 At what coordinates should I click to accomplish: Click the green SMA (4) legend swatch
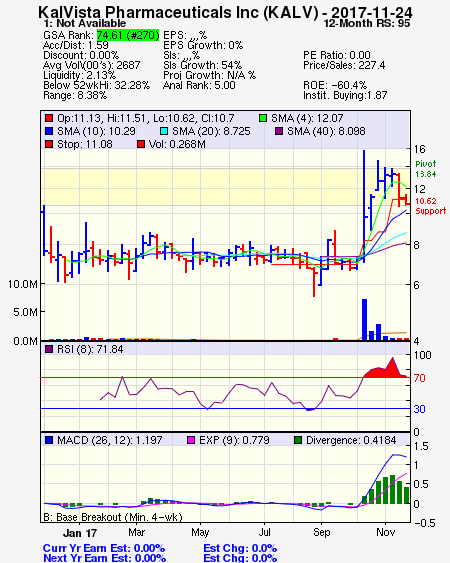point(263,118)
